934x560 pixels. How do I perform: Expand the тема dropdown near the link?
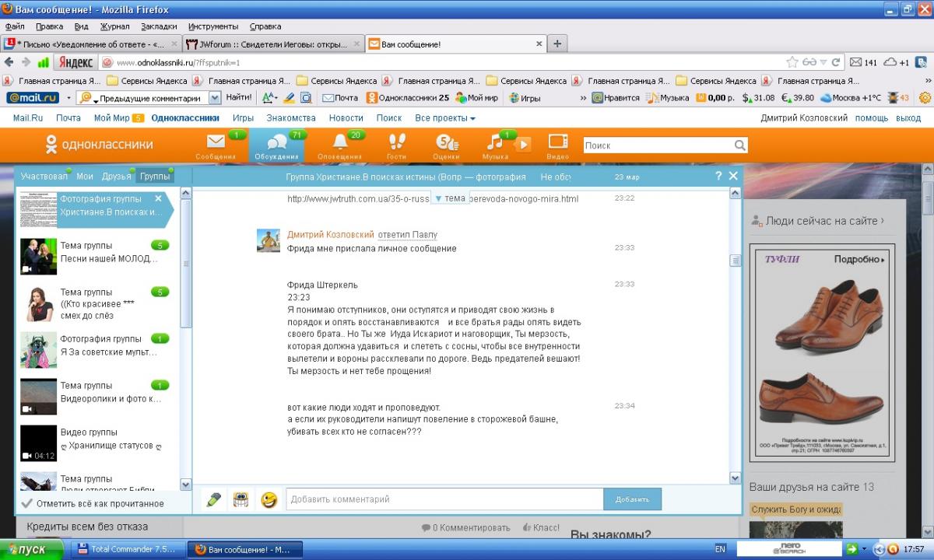(x=449, y=198)
